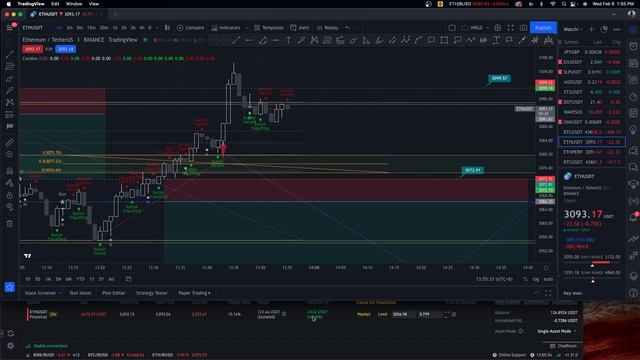This screenshot has width=640, height=360.
Task: Open the blue favorites star toolbar button
Action: pyautogui.click(x=9, y=287)
